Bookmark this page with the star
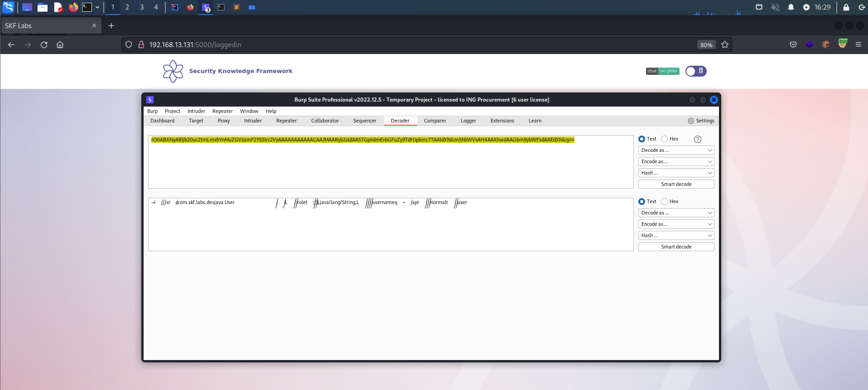 (x=725, y=44)
